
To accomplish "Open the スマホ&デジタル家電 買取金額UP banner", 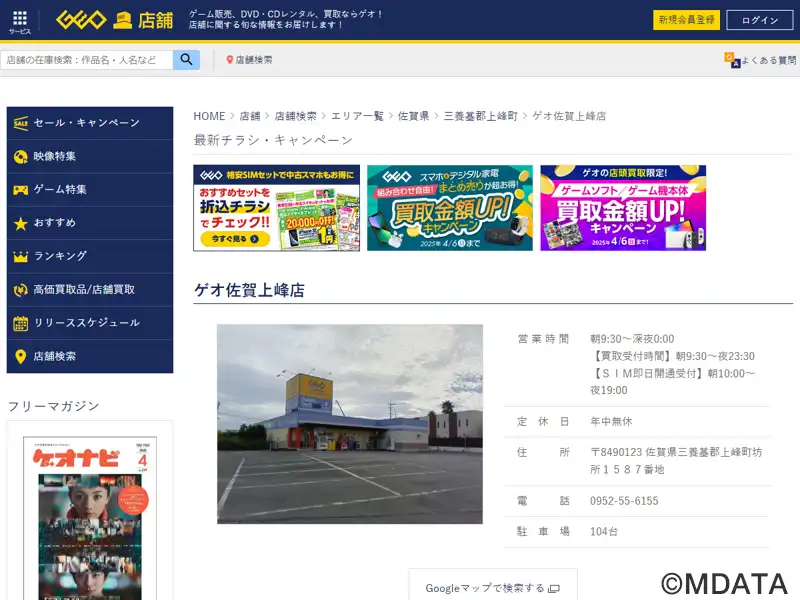I will click(x=450, y=208).
